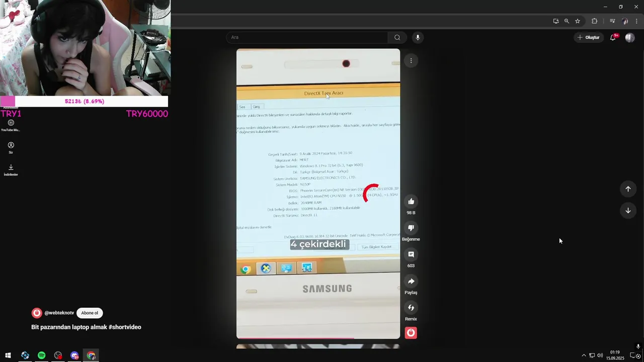Image resolution: width=644 pixels, height=362 pixels.
Task: Open the Windows Start menu
Action: point(8,355)
